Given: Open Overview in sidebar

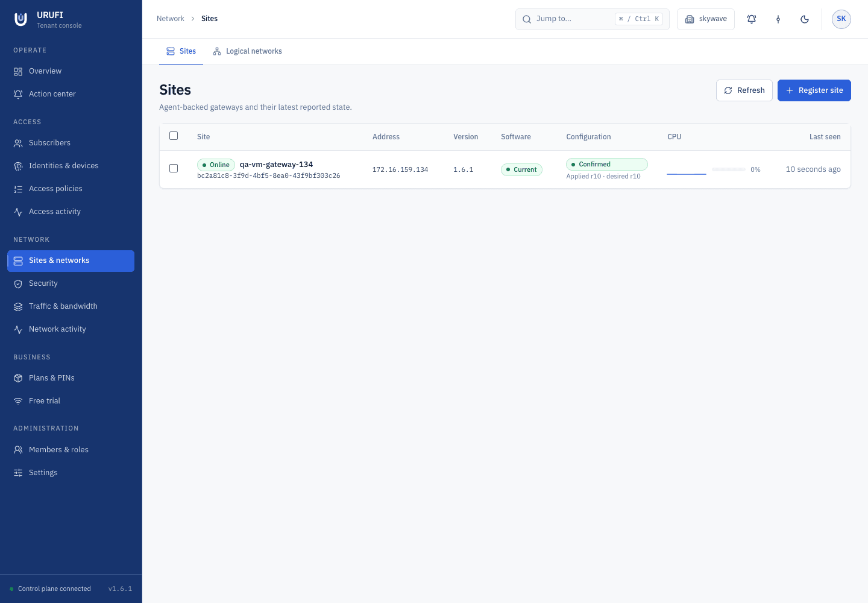Looking at the screenshot, I should [71, 71].
